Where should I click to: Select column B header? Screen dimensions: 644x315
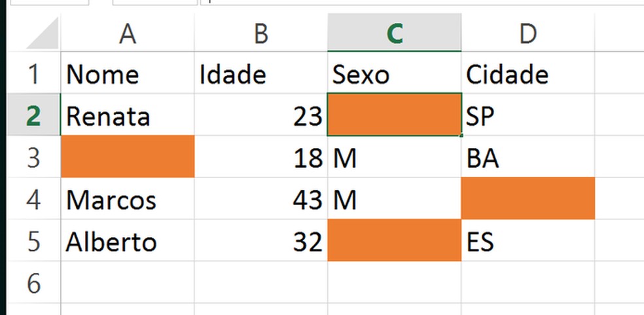260,34
